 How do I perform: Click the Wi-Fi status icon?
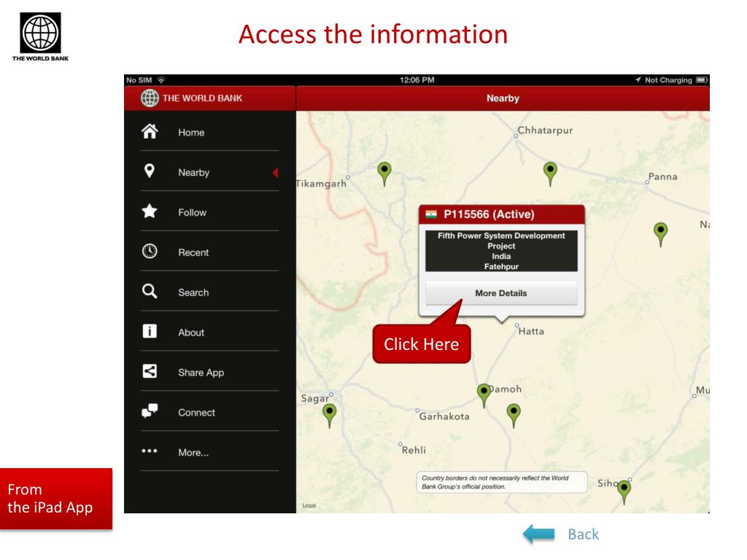click(x=161, y=80)
